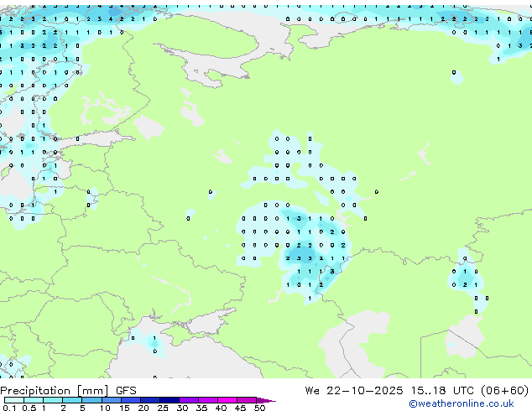Click the 'Precipitation [mm]' title text
The image size is (532, 411).
[x=55, y=391]
